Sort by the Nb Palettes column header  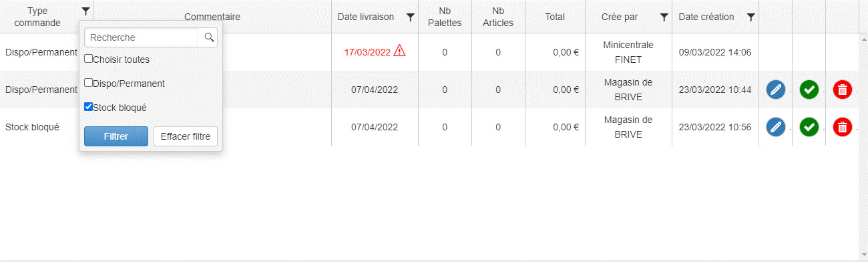pos(445,17)
